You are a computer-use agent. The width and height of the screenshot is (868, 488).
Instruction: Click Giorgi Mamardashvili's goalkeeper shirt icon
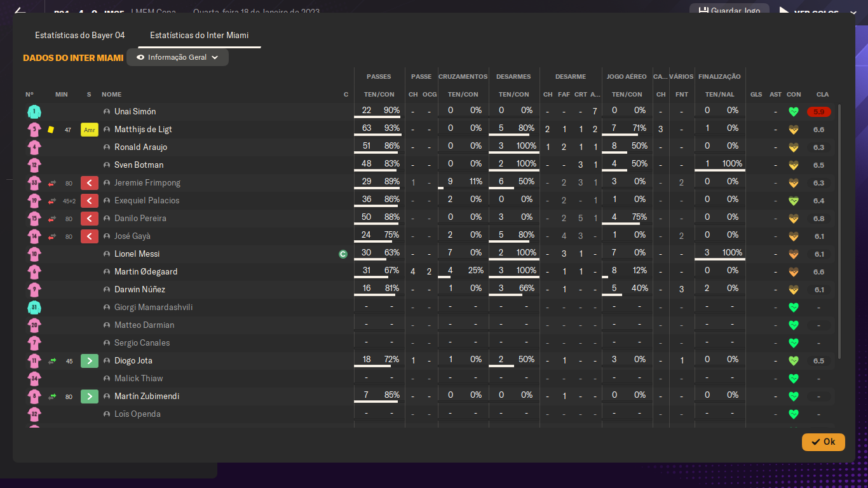pos(34,308)
